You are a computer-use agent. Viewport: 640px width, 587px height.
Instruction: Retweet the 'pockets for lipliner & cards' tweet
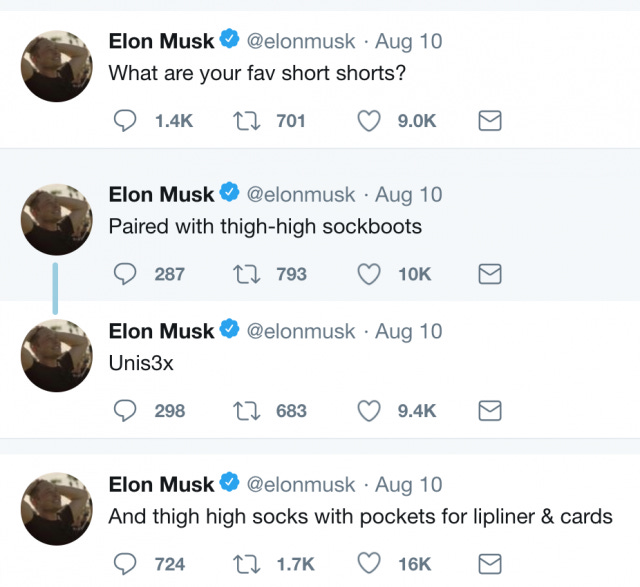point(244,565)
